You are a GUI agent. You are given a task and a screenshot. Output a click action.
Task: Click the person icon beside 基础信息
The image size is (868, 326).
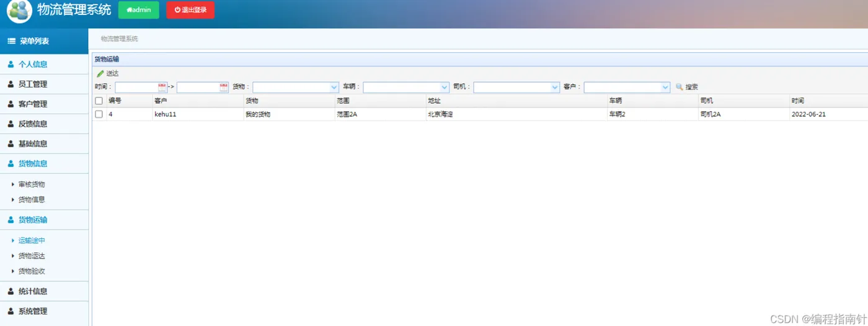click(x=11, y=143)
